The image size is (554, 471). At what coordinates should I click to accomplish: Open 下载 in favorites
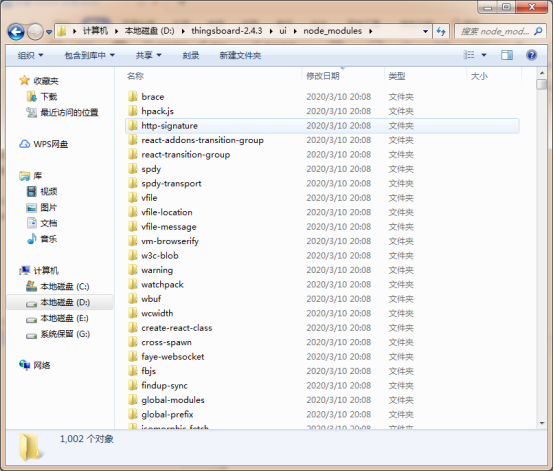click(49, 97)
